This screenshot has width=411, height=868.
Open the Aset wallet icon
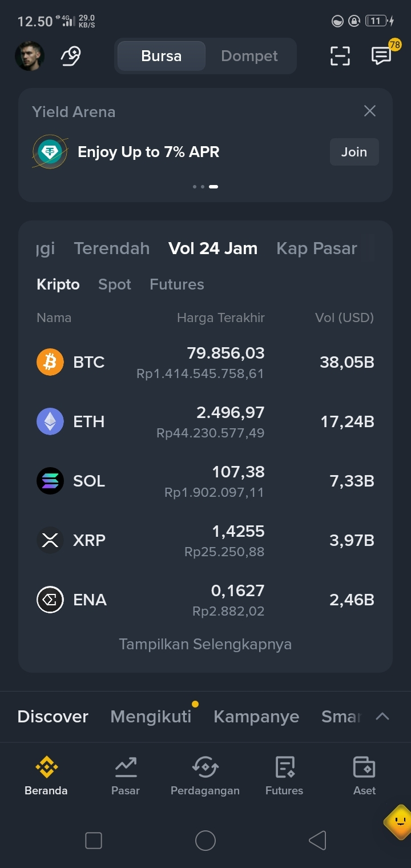pyautogui.click(x=364, y=767)
